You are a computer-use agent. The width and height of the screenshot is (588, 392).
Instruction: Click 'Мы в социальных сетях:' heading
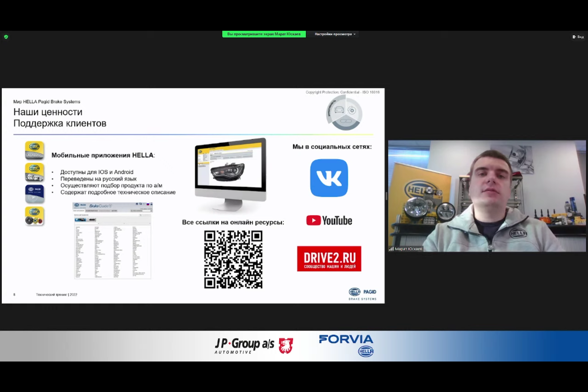click(x=332, y=147)
